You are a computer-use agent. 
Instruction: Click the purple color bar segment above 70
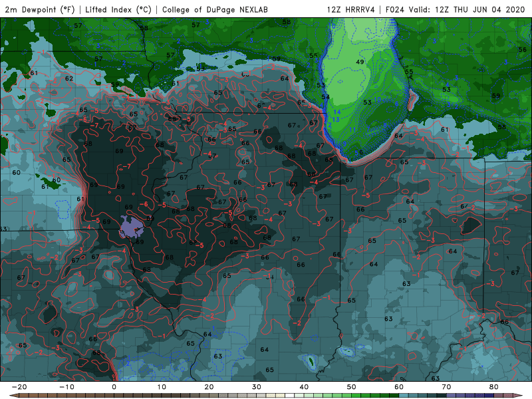[452, 396]
